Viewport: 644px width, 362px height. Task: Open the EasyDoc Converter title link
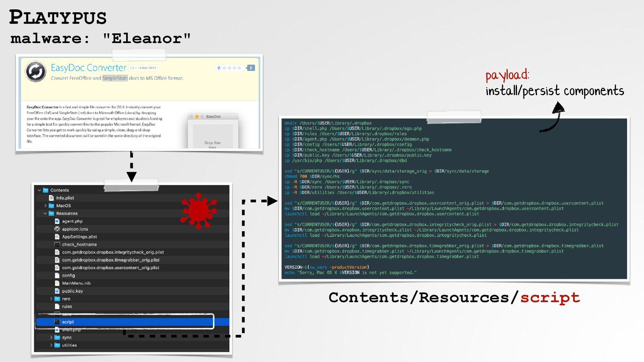tap(89, 68)
